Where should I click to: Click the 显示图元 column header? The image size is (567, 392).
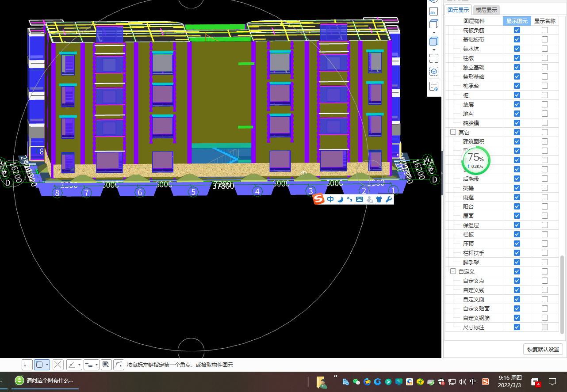(517, 21)
